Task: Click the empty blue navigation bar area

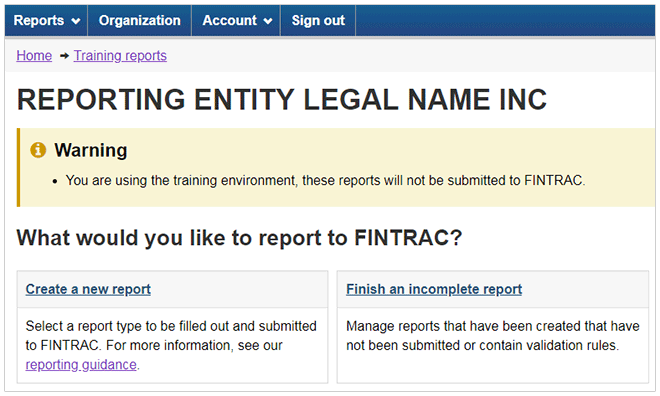Action: (505, 21)
